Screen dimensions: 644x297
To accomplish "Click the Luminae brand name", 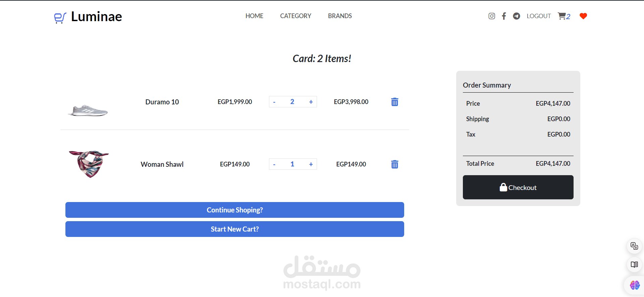I will (97, 16).
